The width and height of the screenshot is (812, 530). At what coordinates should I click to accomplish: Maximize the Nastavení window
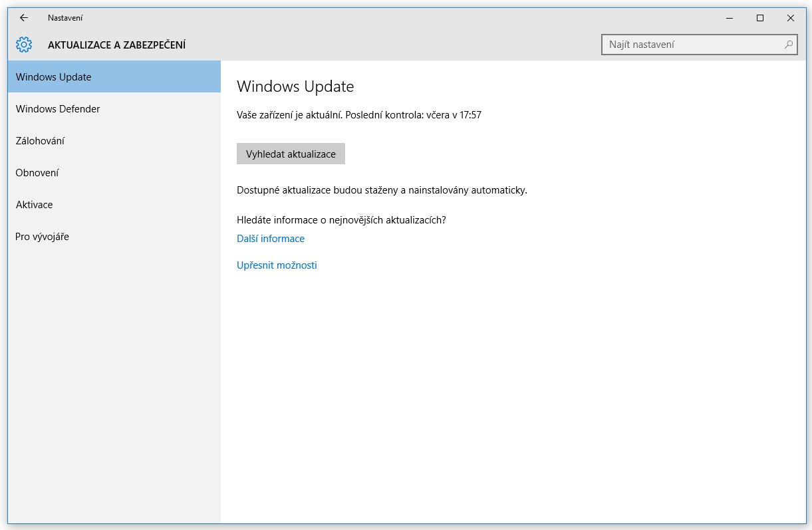(759, 18)
